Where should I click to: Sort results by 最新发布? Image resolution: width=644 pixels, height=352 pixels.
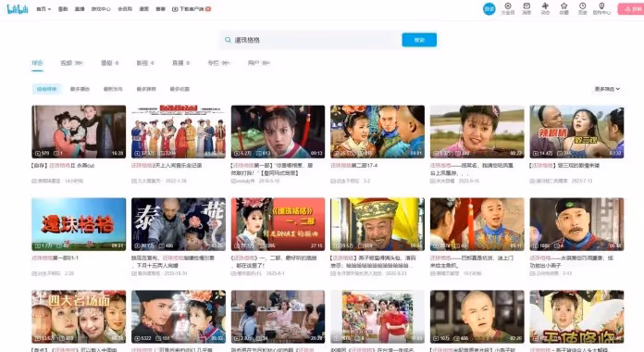[113, 89]
